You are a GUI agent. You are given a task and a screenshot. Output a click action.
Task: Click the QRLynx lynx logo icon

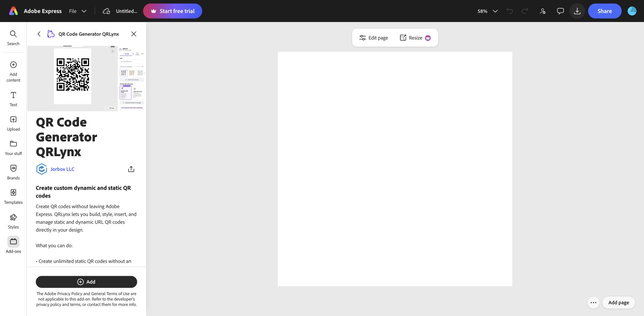click(x=51, y=34)
